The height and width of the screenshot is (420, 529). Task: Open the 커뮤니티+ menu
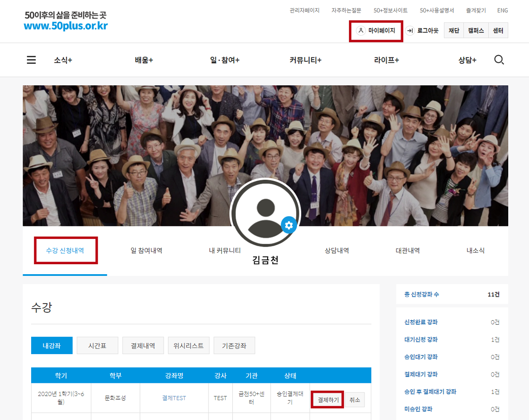point(305,60)
